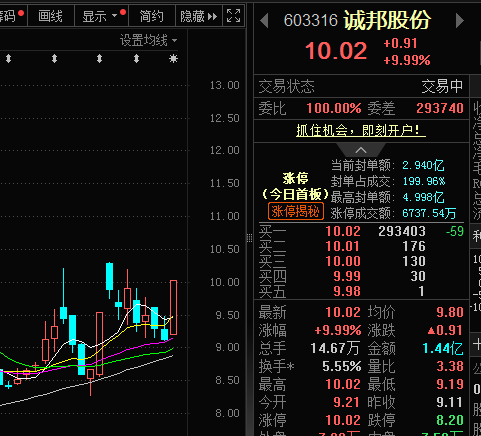Screen dimensions: 481x436
Task: Open the 画线 drawing tool
Action: tap(50, 16)
